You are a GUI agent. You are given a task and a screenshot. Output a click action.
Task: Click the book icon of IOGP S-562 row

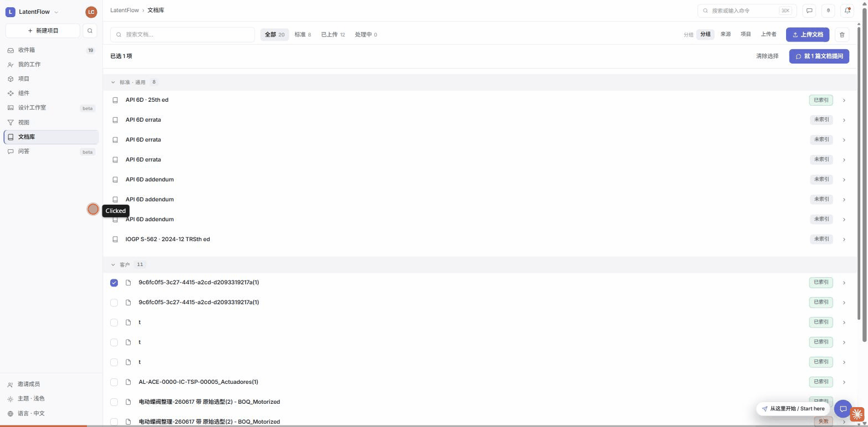coord(115,239)
